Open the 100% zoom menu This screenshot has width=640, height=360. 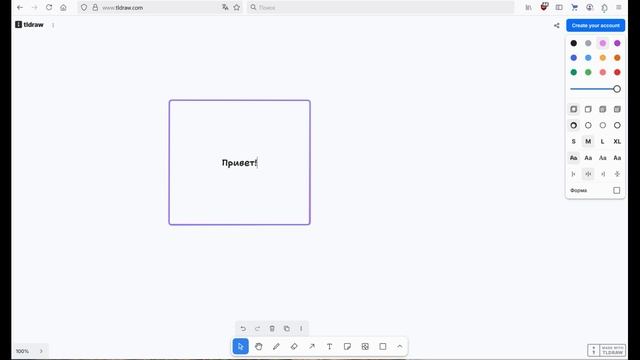(x=22, y=351)
